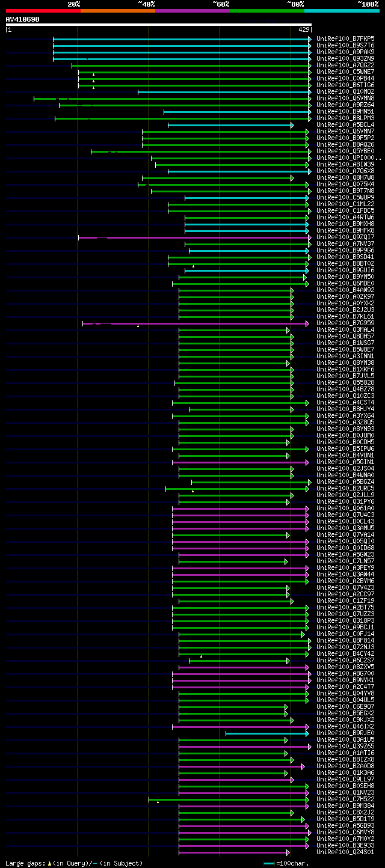This screenshot has width=385, height=868.
Task: Select the UniRef100_B9NYK1 label
Action: coord(345,680)
